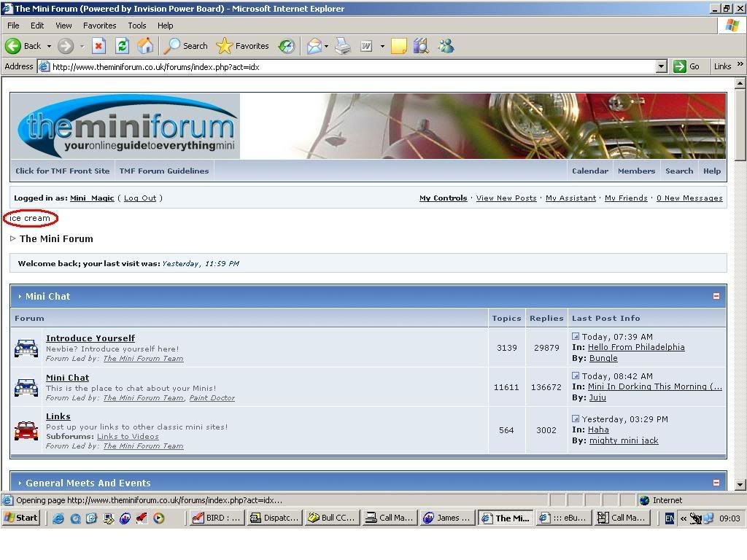Click the red car icon beside the Links forum

[x=26, y=430]
